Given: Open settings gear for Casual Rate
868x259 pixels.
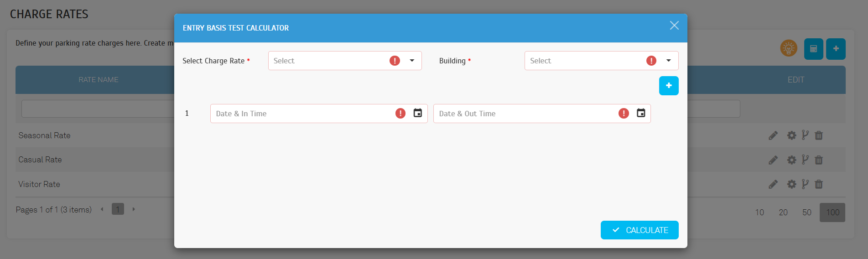Looking at the screenshot, I should pos(792,160).
